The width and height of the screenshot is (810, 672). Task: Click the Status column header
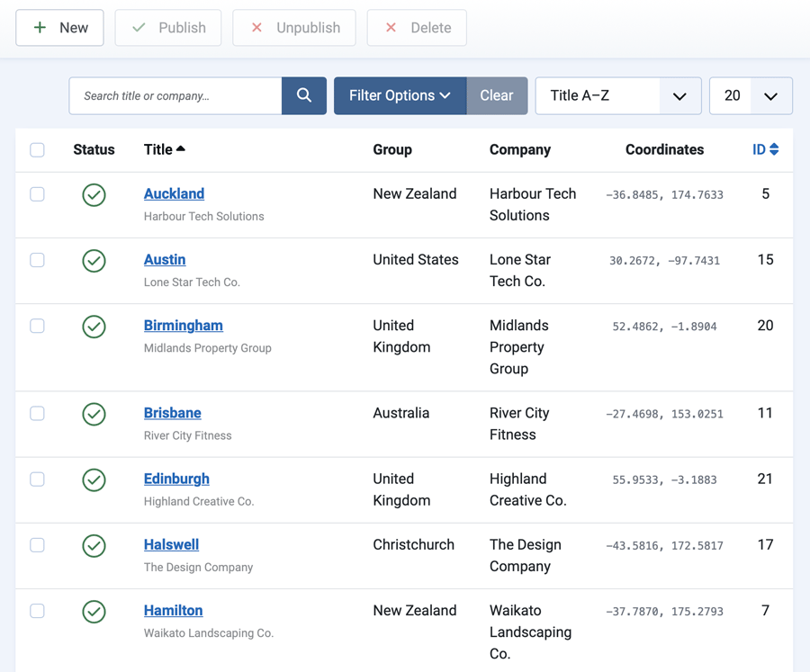point(94,149)
